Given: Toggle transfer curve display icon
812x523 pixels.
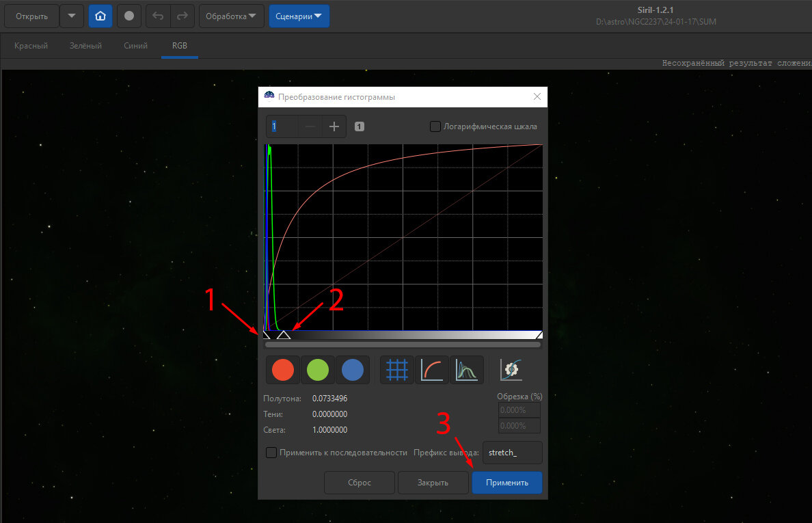Looking at the screenshot, I should pos(432,371).
